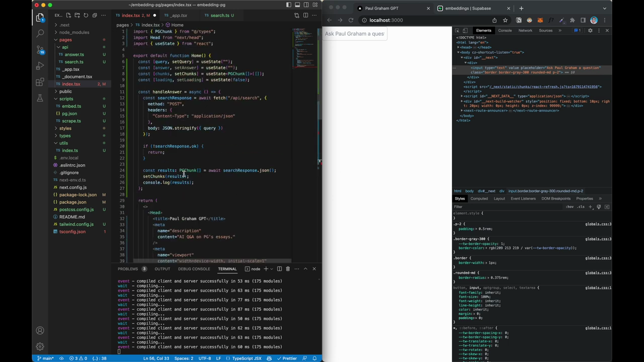Viewport: 644px width, 362px height.
Task: Toggle .cls class editor in Styles
Action: click(x=581, y=207)
